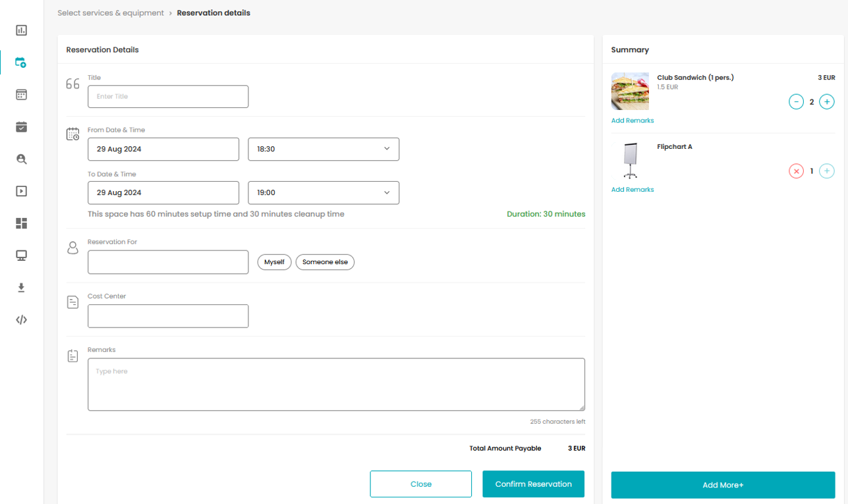
Task: Click the Enter Title input field
Action: pos(168,96)
